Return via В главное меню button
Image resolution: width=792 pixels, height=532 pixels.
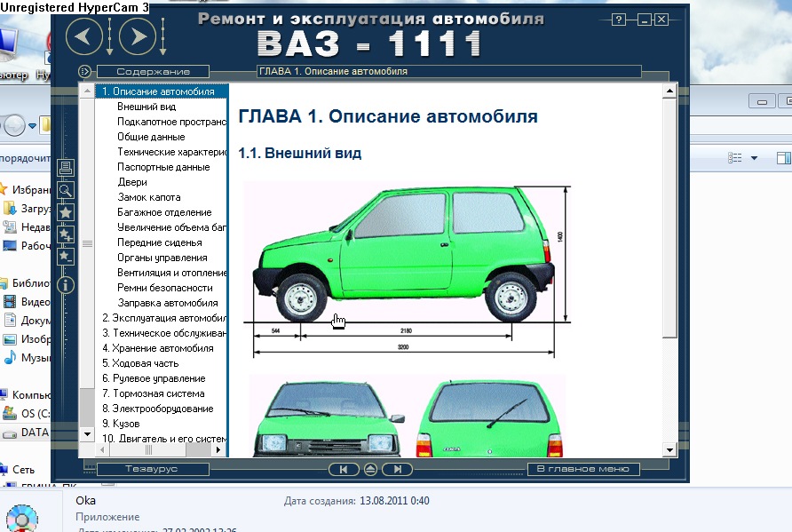(583, 469)
